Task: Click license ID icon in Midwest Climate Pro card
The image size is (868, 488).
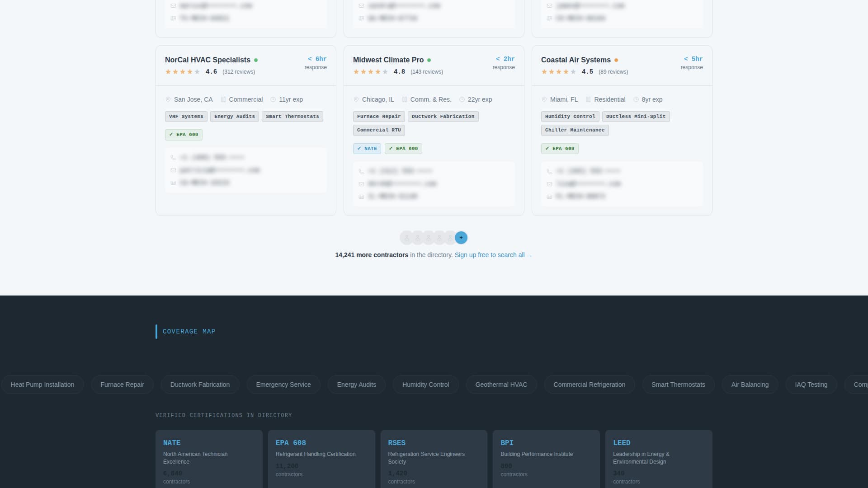Action: pyautogui.click(x=361, y=197)
